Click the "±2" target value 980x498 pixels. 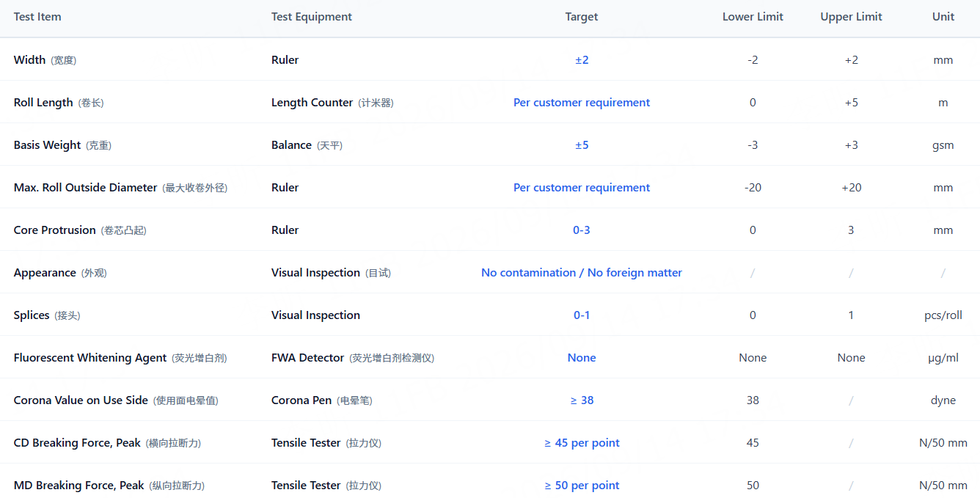pos(582,60)
